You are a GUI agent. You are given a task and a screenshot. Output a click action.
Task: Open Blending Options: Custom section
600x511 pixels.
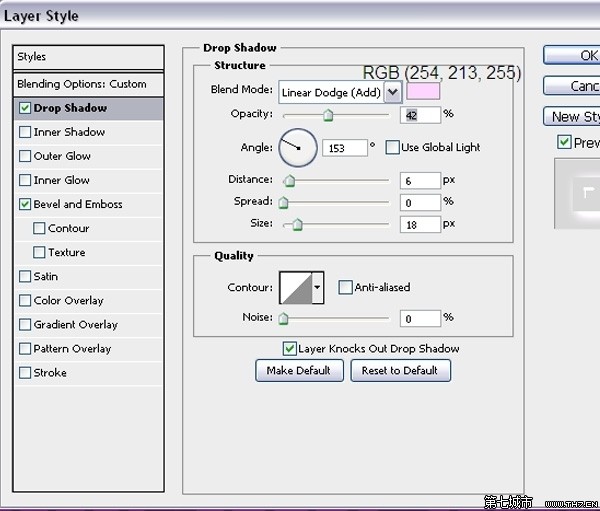(82, 84)
